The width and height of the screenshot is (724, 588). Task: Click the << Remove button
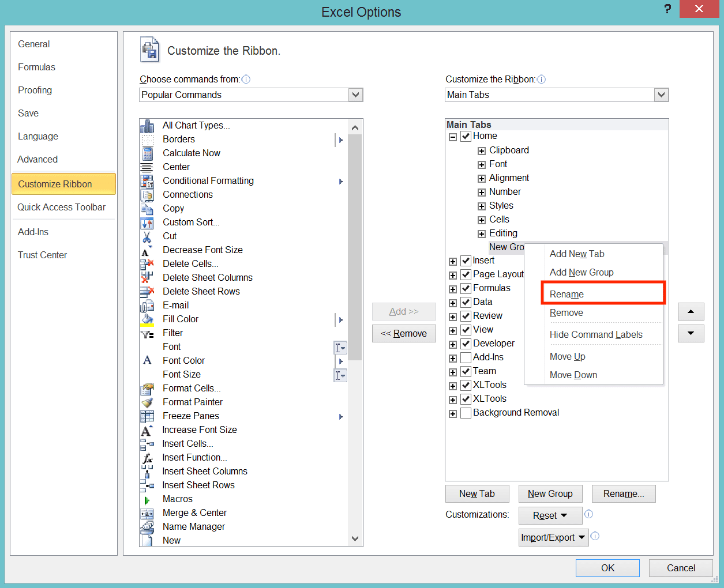point(404,333)
